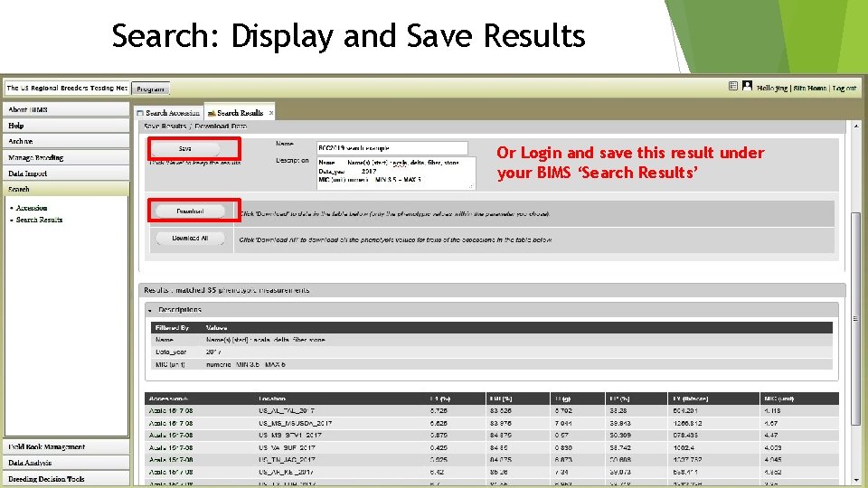868x488 pixels.
Task: Click location US_AL_TAL_2017 cell
Action: click(x=287, y=410)
